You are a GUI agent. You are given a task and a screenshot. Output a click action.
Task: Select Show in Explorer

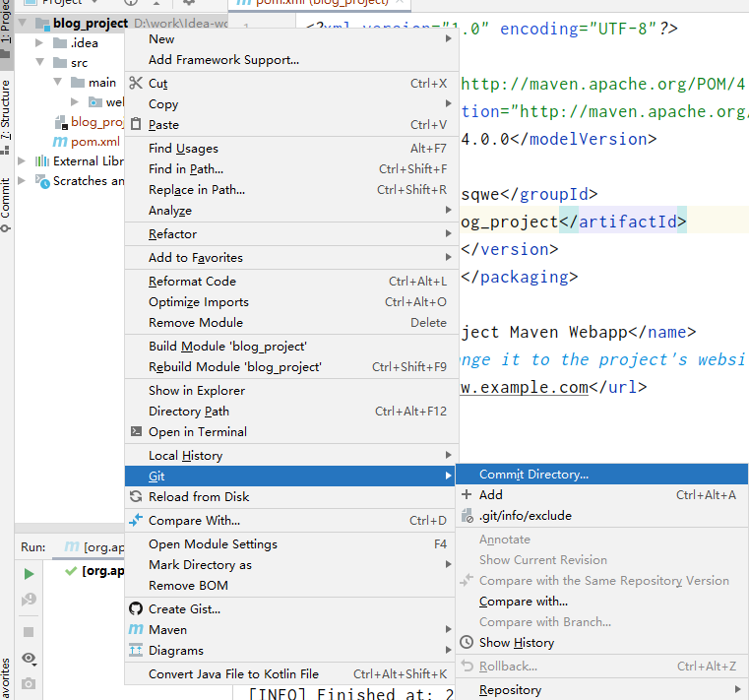tap(291, 391)
